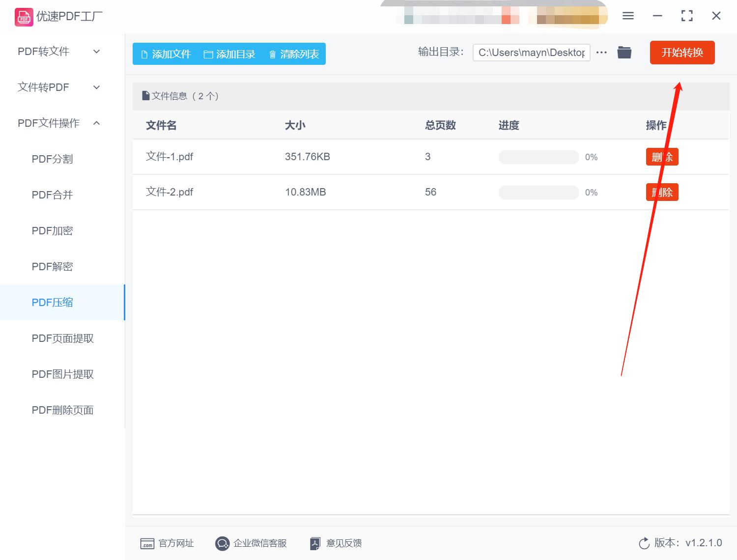This screenshot has height=560, width=737.
Task: Open the folder browse icon beside output directory
Action: [x=624, y=52]
